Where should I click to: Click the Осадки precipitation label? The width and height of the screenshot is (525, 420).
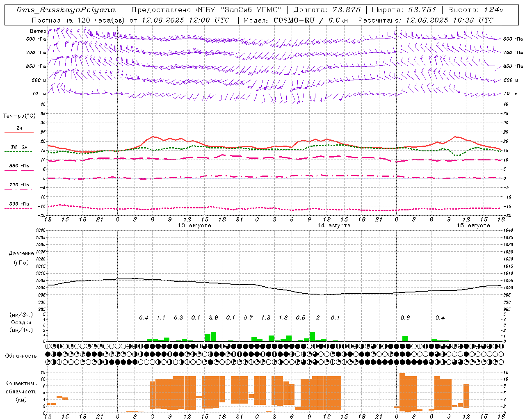click(21, 322)
